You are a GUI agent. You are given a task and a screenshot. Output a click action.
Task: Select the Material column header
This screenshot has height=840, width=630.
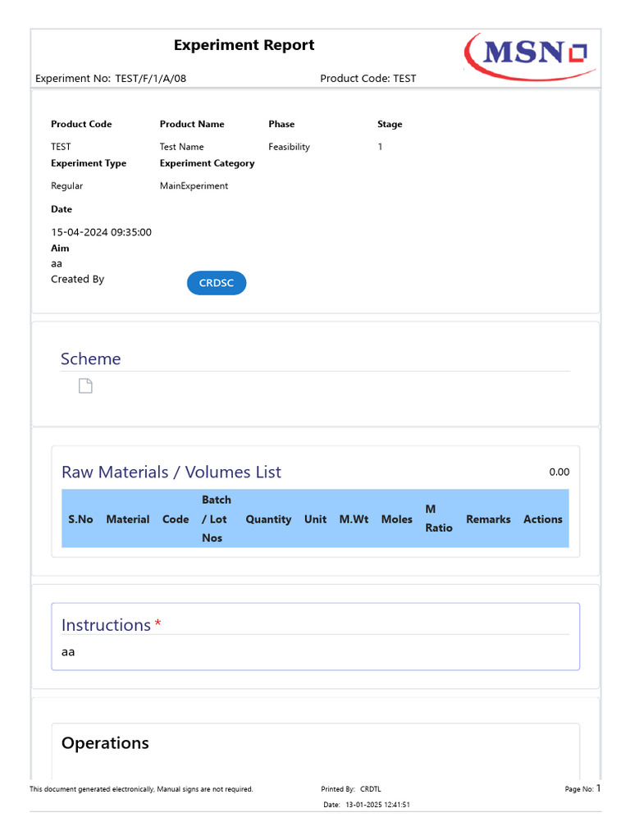click(127, 519)
